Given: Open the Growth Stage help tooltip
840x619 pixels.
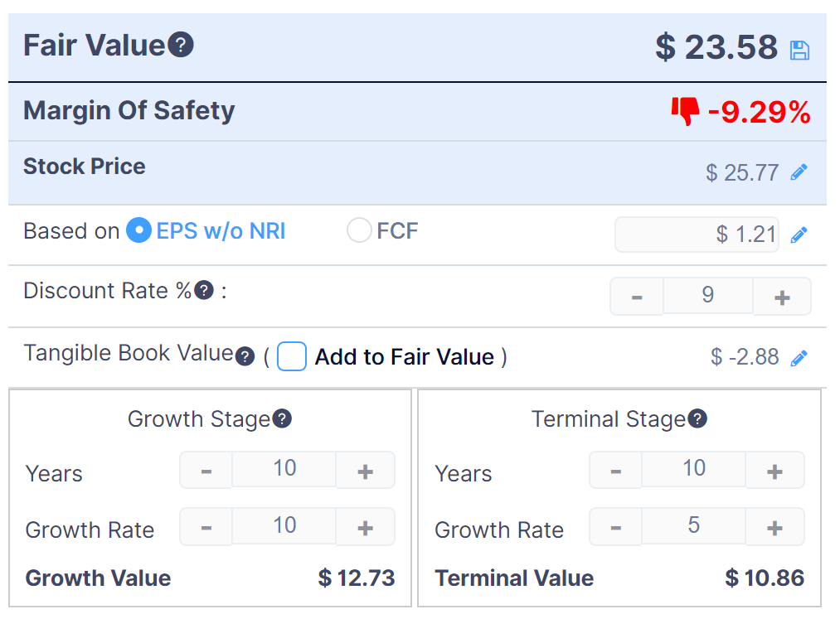Looking at the screenshot, I should [x=281, y=419].
